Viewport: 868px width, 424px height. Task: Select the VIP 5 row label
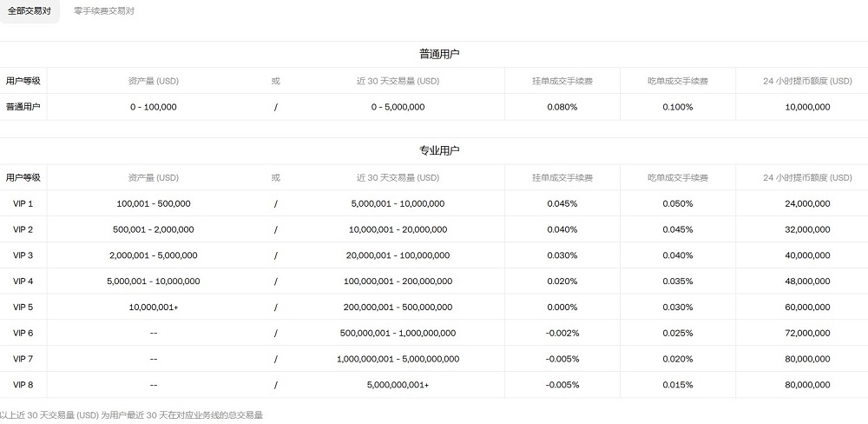point(23,307)
